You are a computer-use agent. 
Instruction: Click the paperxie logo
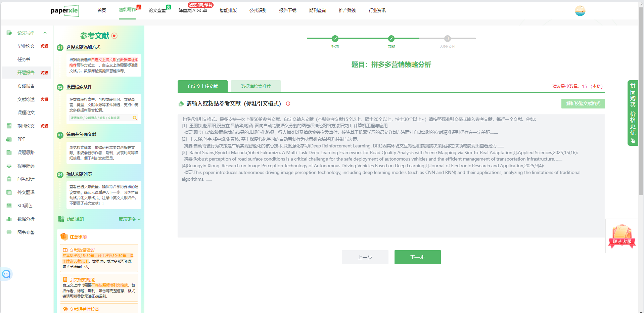point(65,11)
